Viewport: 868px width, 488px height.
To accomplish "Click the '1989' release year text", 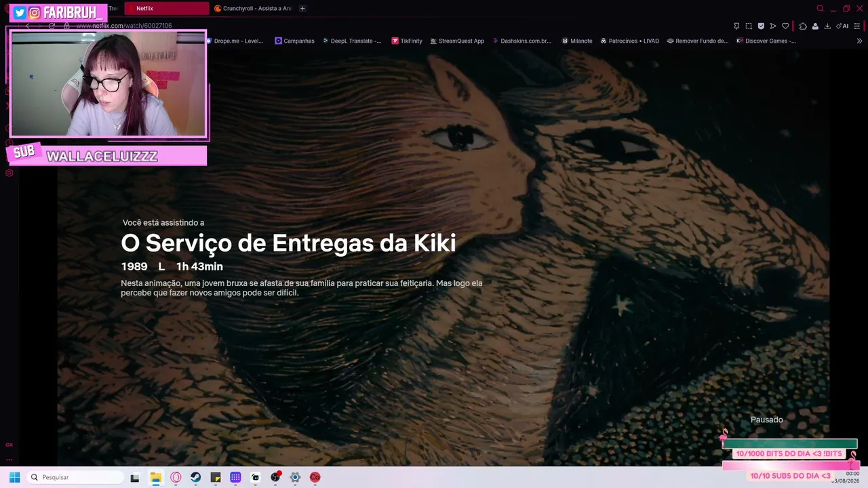I will 134,266.
